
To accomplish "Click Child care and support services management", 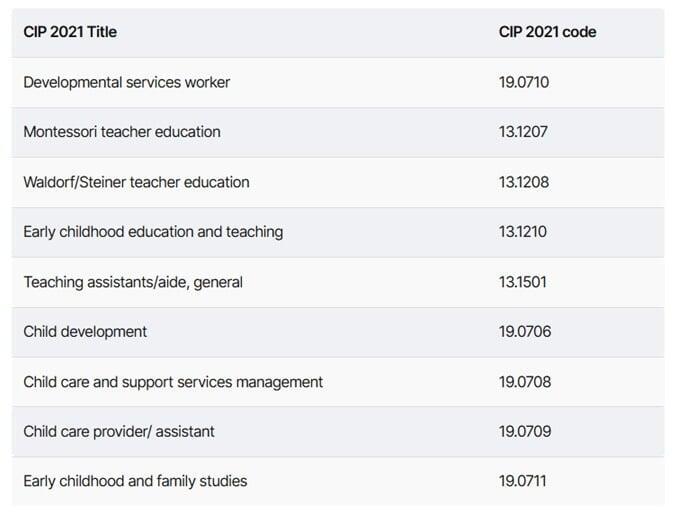I will tap(173, 382).
